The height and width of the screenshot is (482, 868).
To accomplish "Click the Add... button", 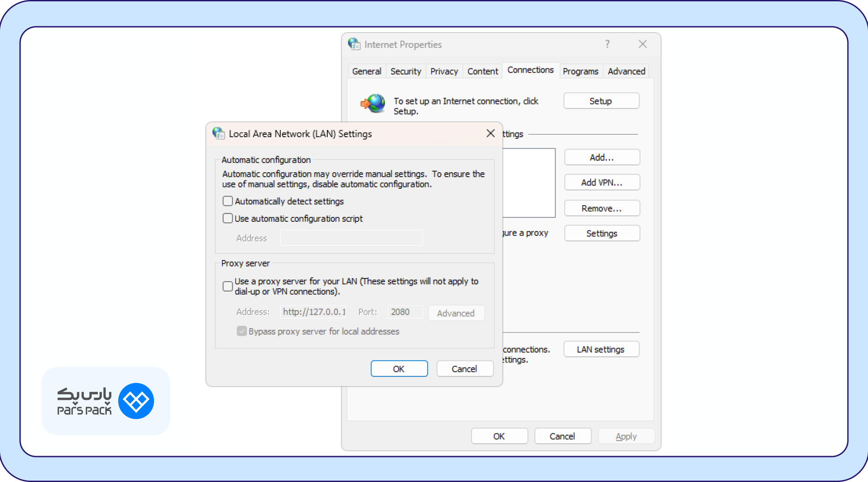I will tap(602, 158).
